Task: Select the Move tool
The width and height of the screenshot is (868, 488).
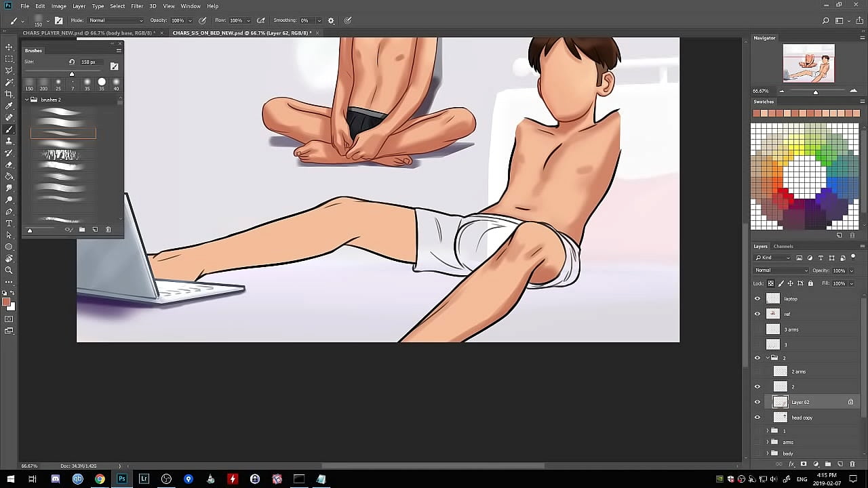Action: click(x=9, y=47)
